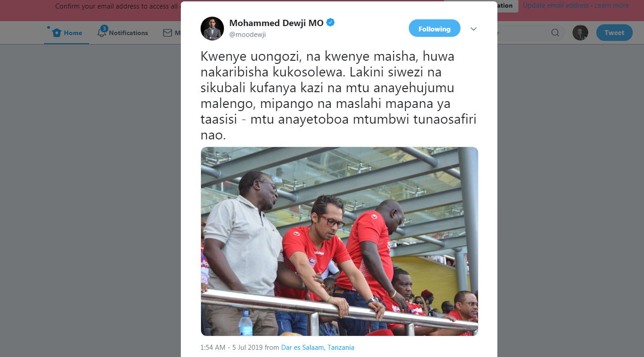
Task: Click the Tweet compose button
Action: pyautogui.click(x=614, y=32)
